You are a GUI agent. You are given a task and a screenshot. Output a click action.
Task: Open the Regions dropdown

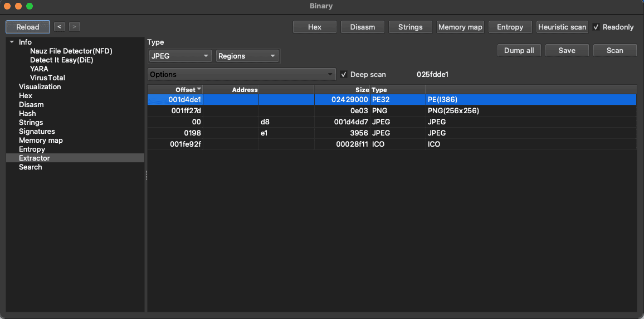(x=247, y=56)
